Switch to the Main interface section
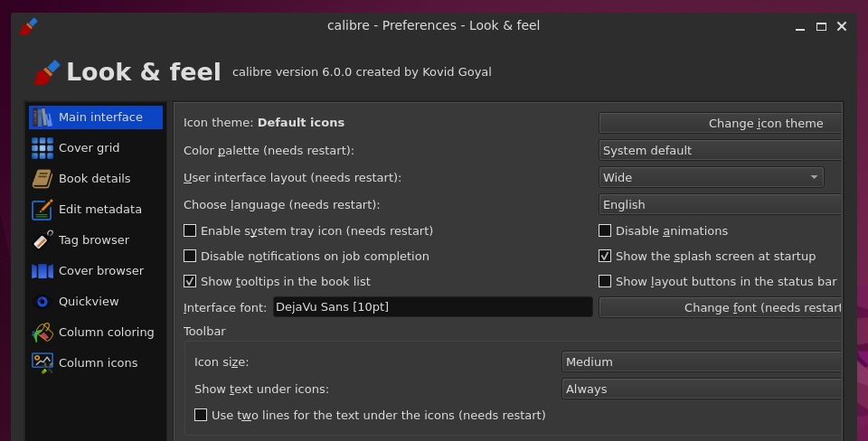Image resolution: width=868 pixels, height=441 pixels. click(96, 117)
